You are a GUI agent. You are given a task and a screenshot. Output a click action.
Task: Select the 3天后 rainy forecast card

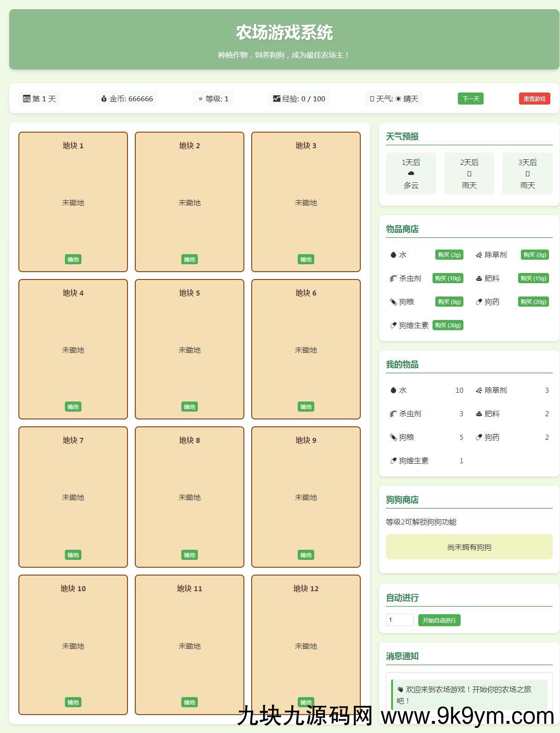pyautogui.click(x=527, y=174)
